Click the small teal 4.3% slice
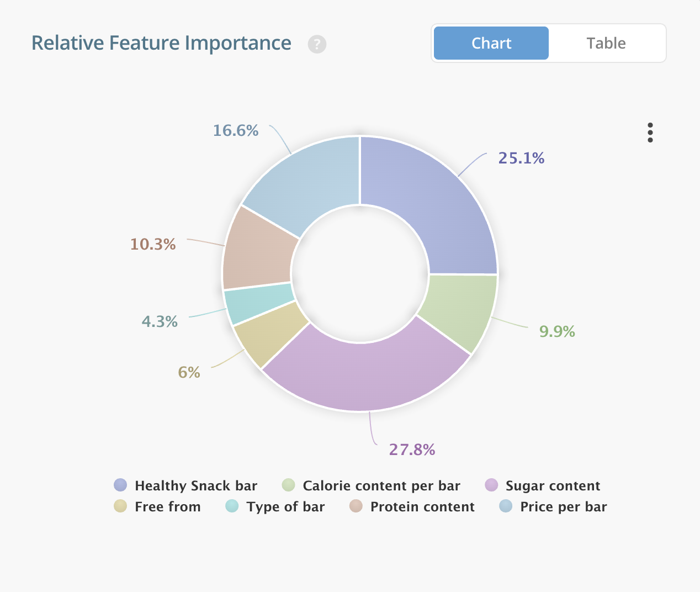 258,303
